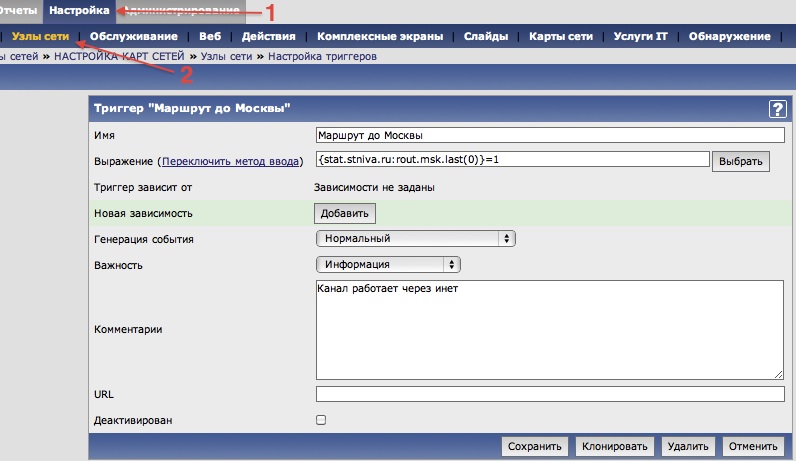Focus the URL input field

click(x=549, y=394)
